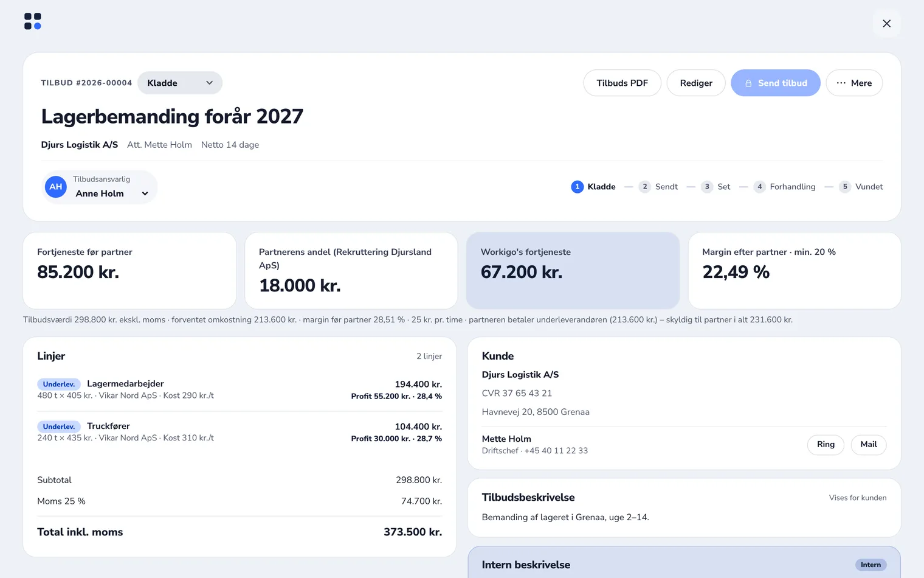Open the Mere options menu

coord(854,83)
